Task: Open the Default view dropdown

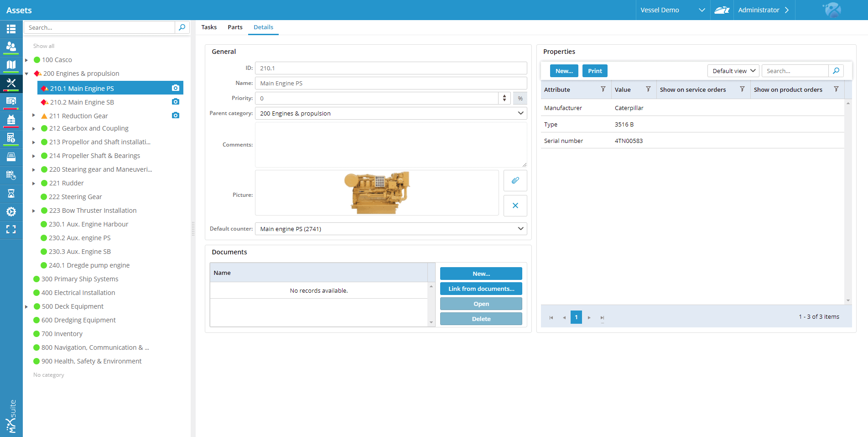Action: (x=733, y=71)
